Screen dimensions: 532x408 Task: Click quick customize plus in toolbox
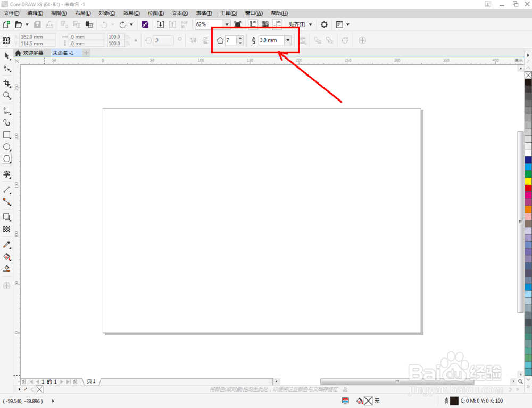(x=7, y=286)
